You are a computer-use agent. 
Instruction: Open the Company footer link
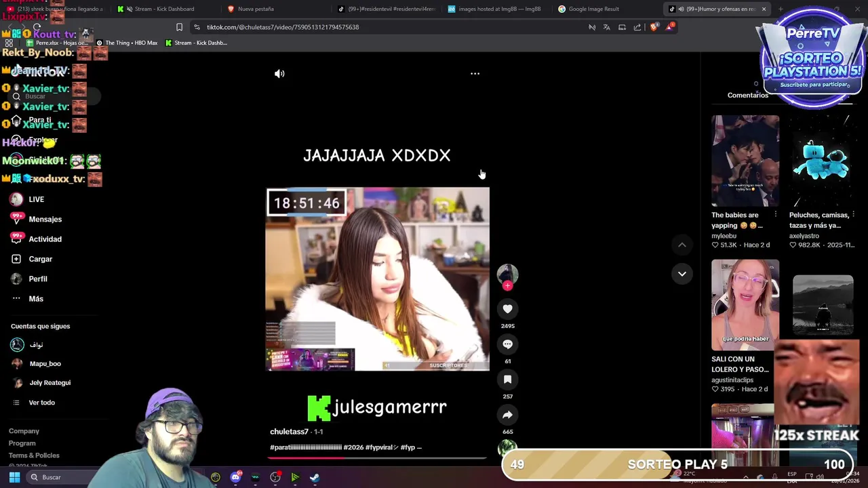point(24,431)
